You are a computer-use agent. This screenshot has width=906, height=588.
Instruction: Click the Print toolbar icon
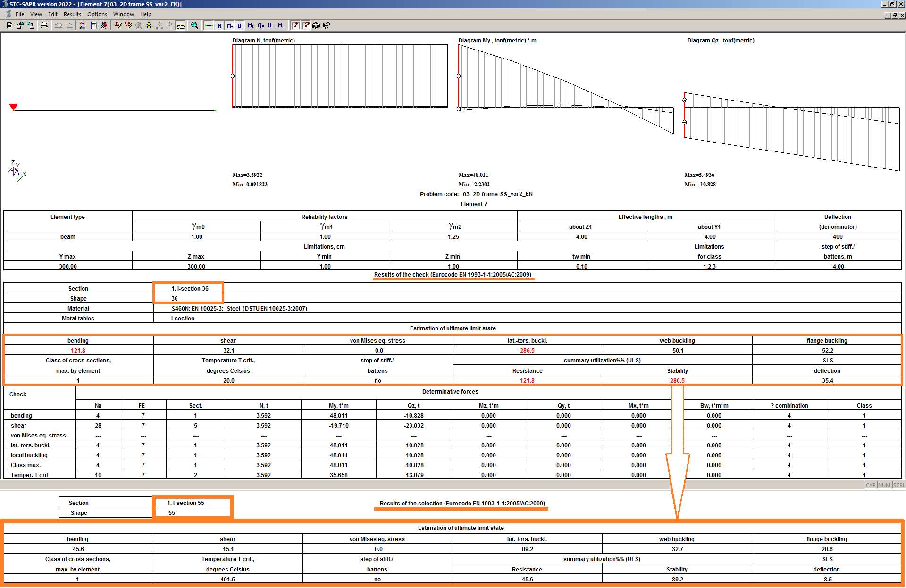coord(44,25)
